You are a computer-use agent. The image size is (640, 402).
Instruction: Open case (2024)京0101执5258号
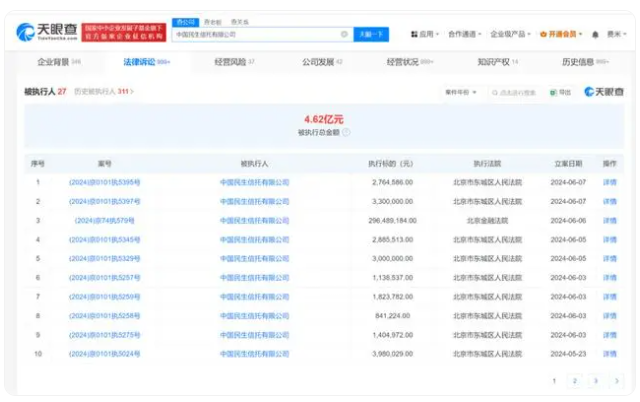point(104,316)
